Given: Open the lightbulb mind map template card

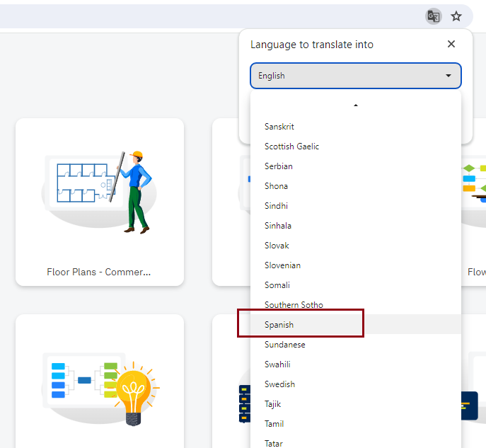Looking at the screenshot, I should [100, 382].
